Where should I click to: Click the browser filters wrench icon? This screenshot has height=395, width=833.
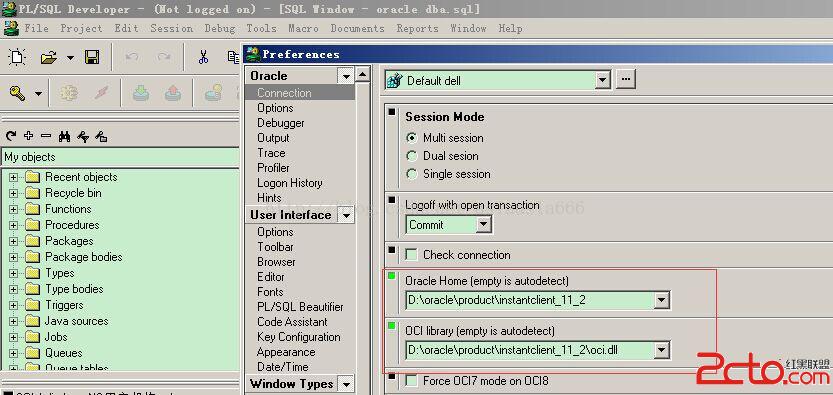point(83,136)
